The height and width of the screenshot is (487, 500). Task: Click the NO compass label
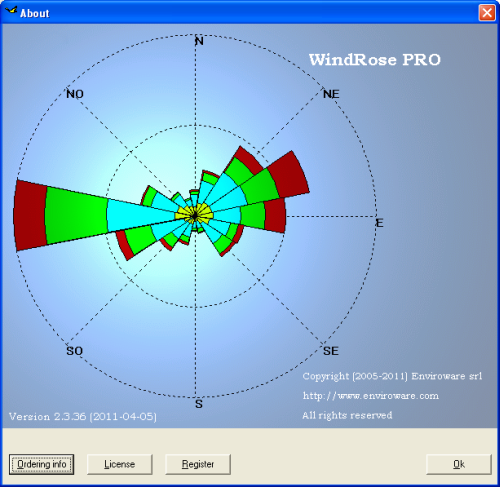point(75,94)
